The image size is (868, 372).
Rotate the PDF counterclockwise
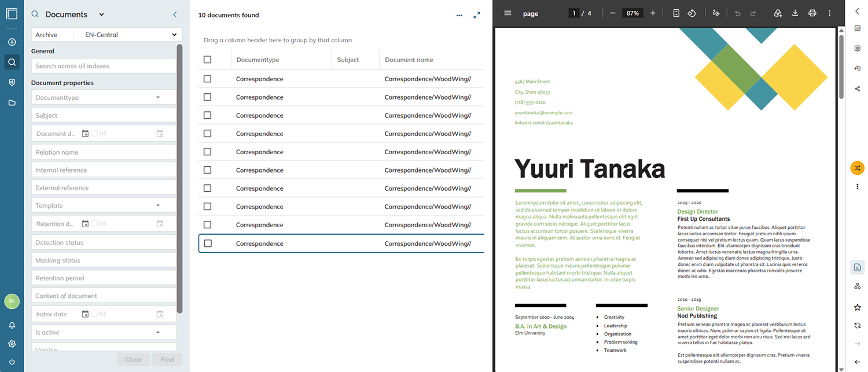[x=692, y=13]
